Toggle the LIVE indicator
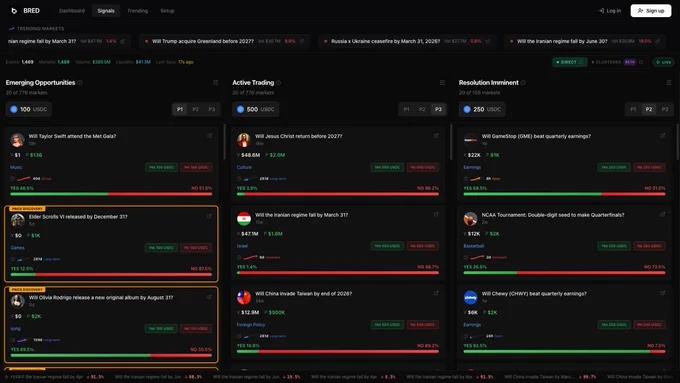The height and width of the screenshot is (383, 680). point(664,62)
